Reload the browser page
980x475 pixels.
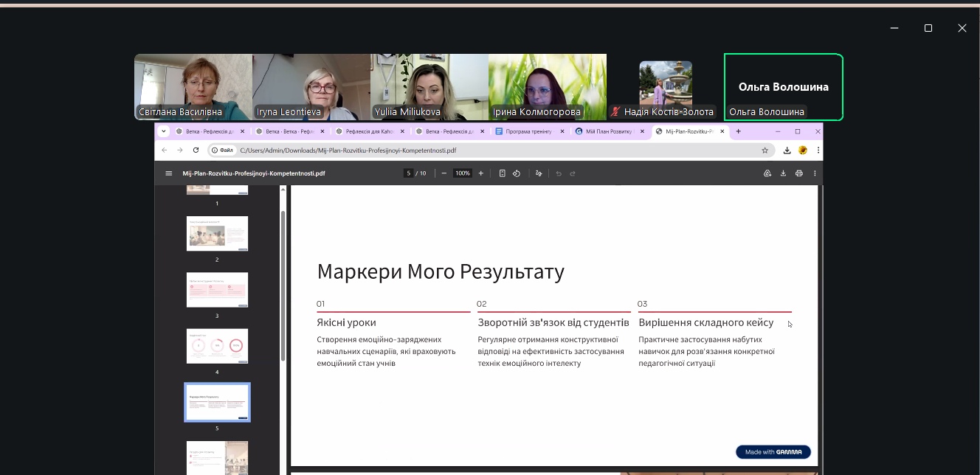point(196,150)
